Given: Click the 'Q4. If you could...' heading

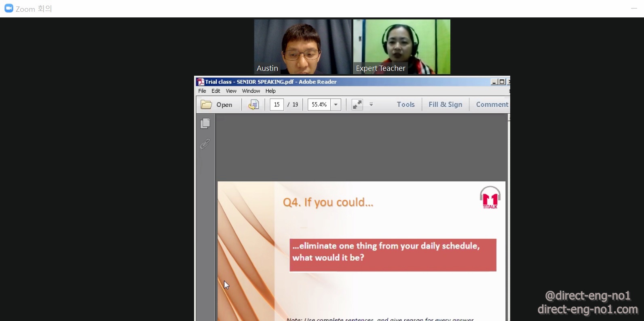Looking at the screenshot, I should coord(328,202).
